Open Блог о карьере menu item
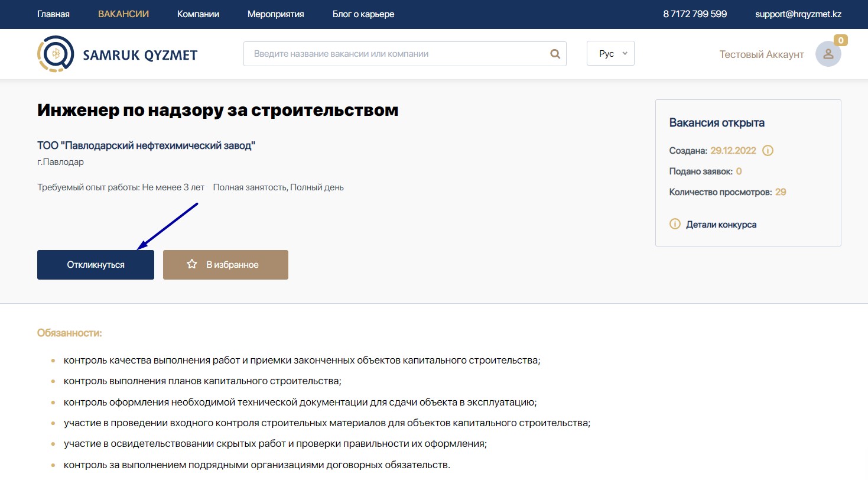 [x=363, y=14]
